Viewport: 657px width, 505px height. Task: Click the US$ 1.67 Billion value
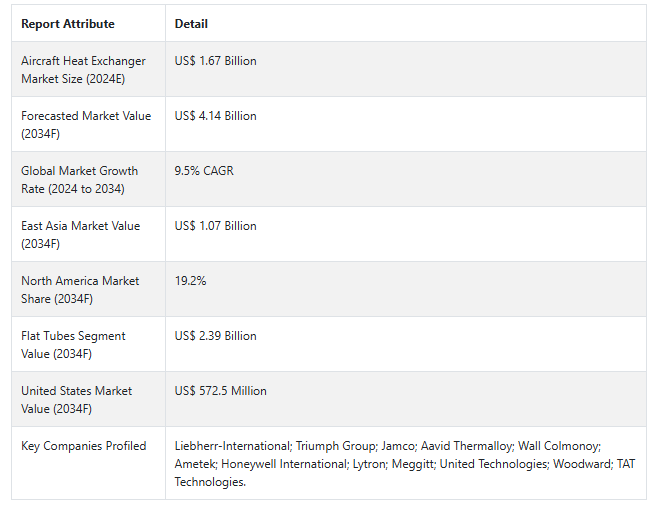point(215,61)
